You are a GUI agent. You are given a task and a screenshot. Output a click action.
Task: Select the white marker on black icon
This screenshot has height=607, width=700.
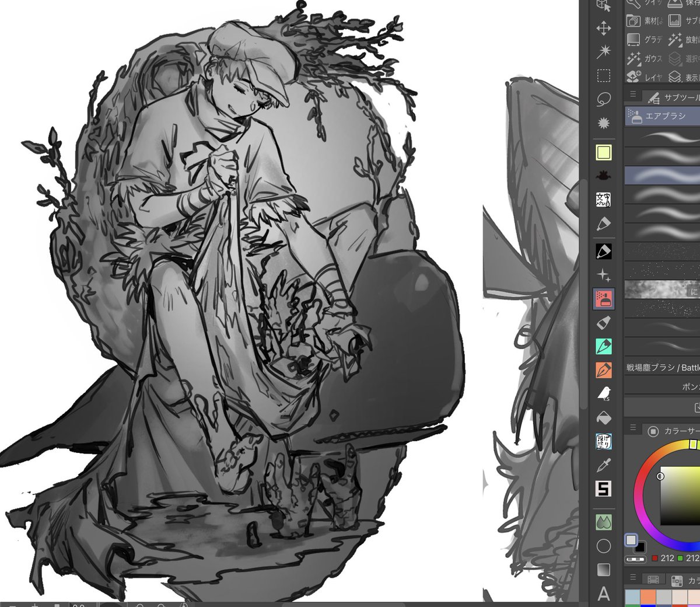(x=604, y=251)
